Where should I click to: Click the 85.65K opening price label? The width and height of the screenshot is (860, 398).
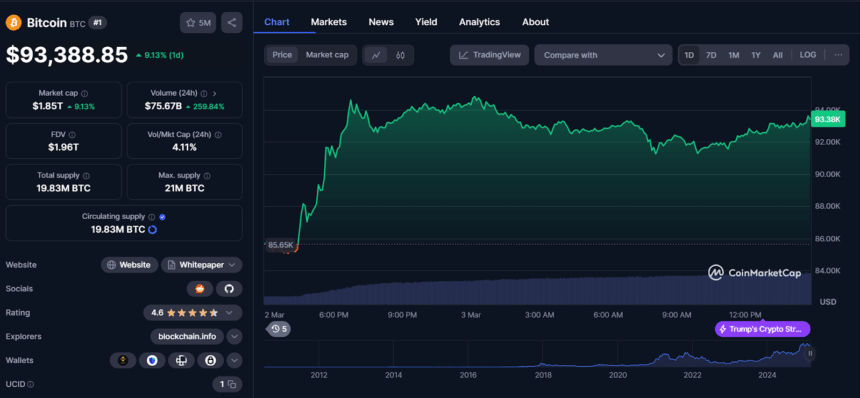click(x=280, y=245)
